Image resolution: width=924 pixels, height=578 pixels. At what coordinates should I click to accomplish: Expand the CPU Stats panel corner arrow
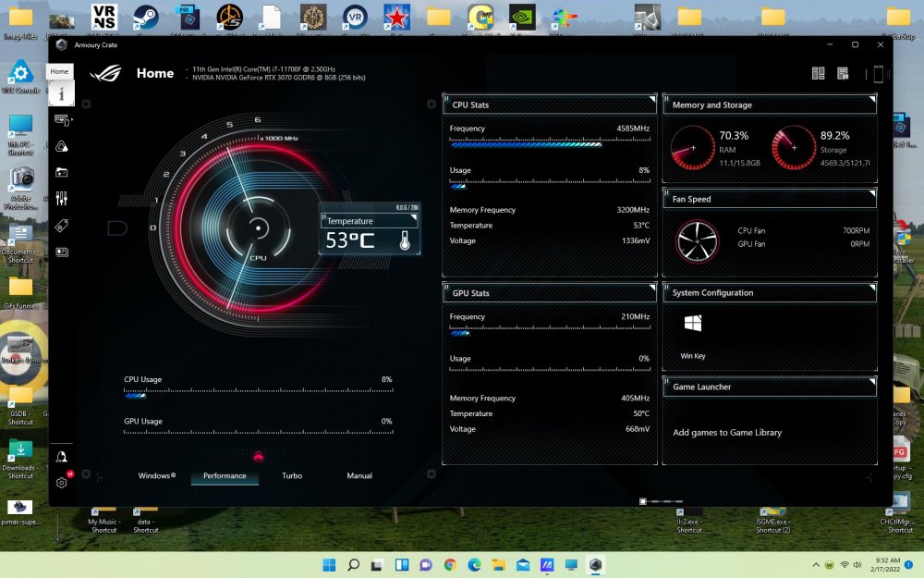652,99
